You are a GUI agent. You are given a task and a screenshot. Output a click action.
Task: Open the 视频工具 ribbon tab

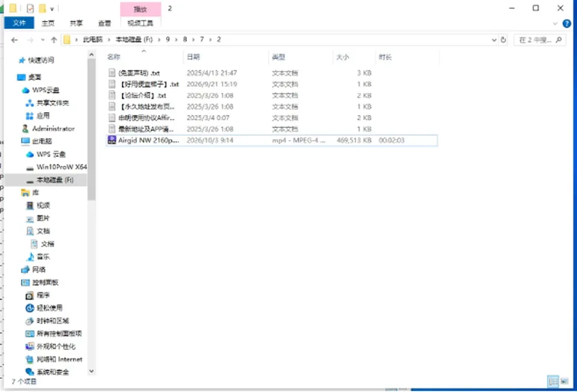pos(140,23)
